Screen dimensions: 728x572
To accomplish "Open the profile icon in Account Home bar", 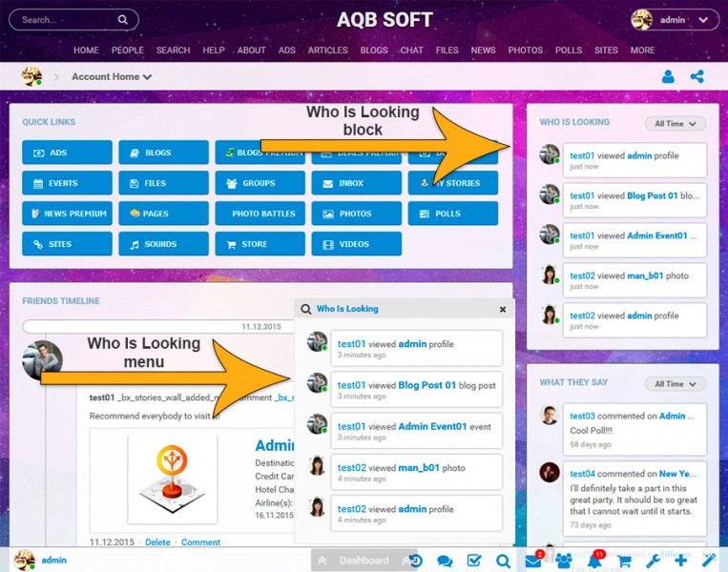I will tap(668, 76).
